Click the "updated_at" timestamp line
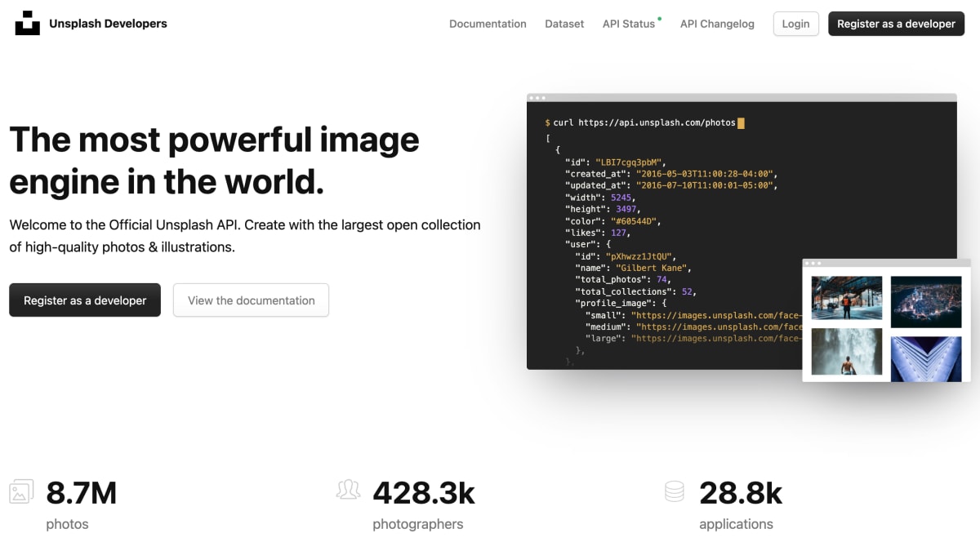The height and width of the screenshot is (551, 980). click(671, 186)
